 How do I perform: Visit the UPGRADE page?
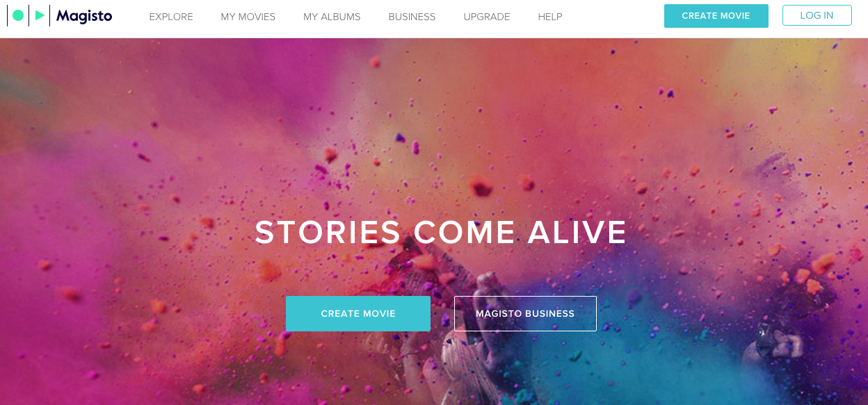click(487, 17)
